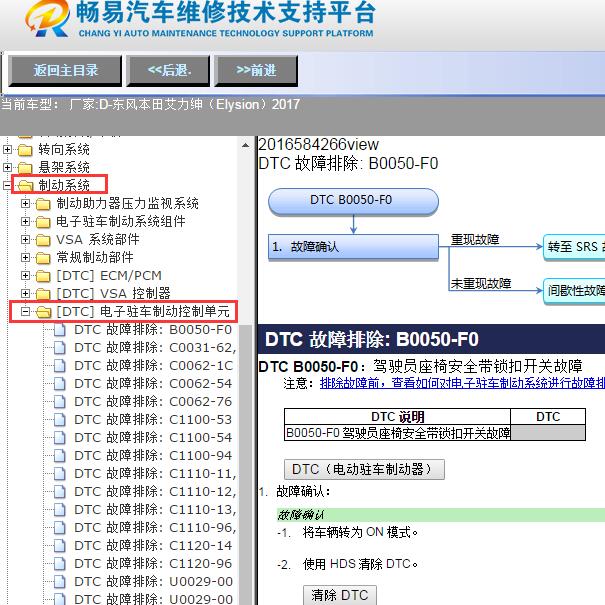Click document icon for C1110-96
This screenshot has width=605, height=605.
[x=60, y=528]
